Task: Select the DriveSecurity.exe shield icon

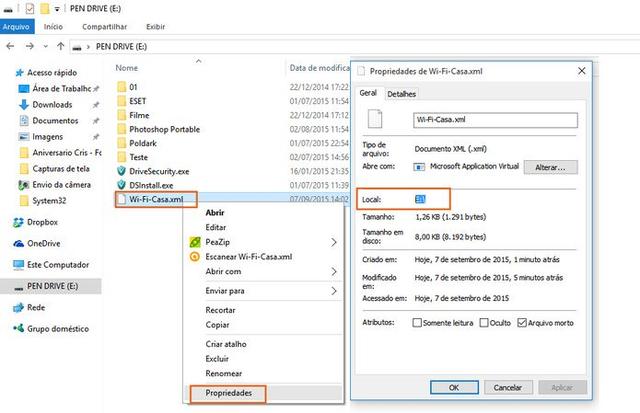Action: point(121,171)
